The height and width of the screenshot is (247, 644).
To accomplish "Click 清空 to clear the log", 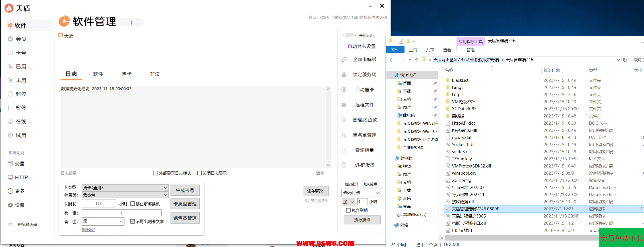I will click(x=320, y=173).
